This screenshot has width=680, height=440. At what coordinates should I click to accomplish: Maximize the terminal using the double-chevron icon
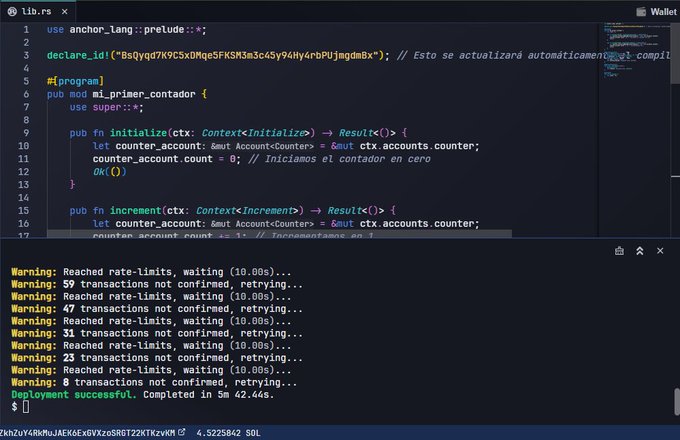[x=640, y=251]
